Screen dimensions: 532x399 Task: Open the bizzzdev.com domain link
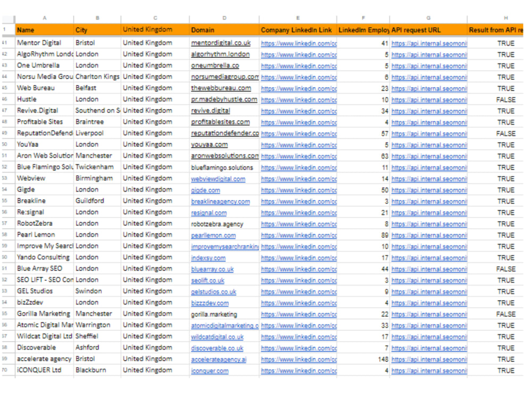pos(210,303)
